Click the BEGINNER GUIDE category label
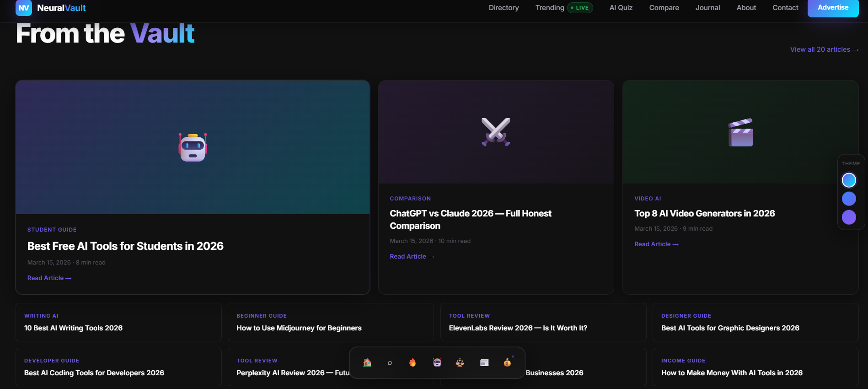This screenshot has width=868, height=389. coord(262,316)
